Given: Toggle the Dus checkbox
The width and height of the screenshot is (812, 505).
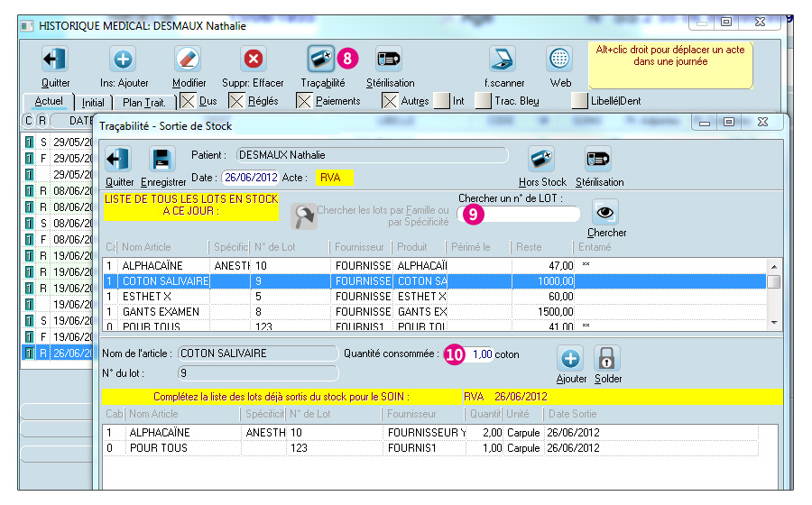Looking at the screenshot, I should click(188, 101).
